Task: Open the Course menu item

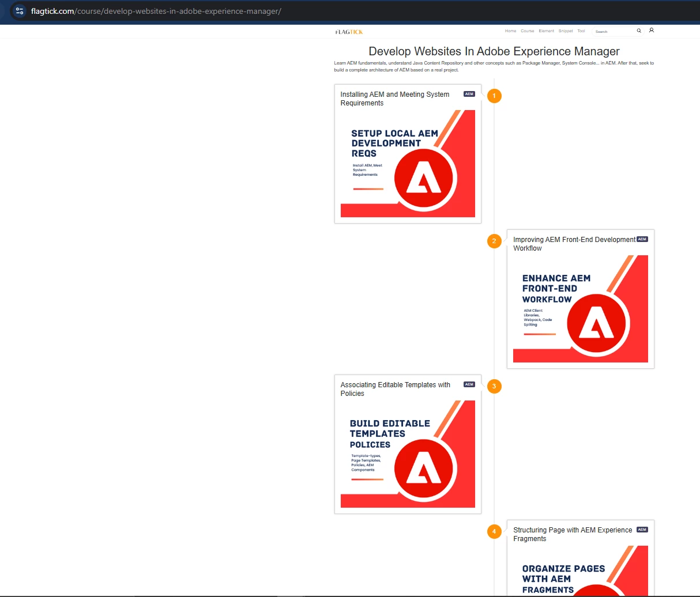Action: click(528, 31)
